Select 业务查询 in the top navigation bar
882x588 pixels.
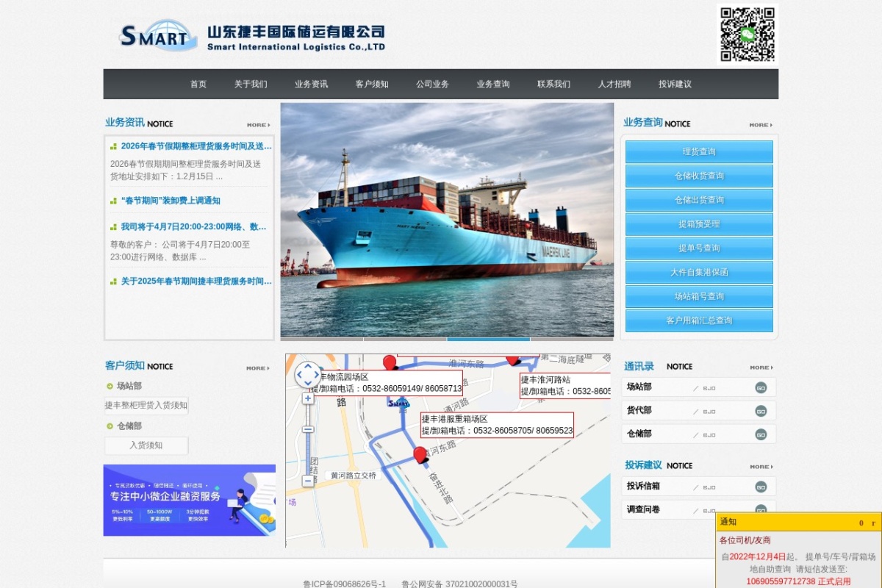coord(493,84)
